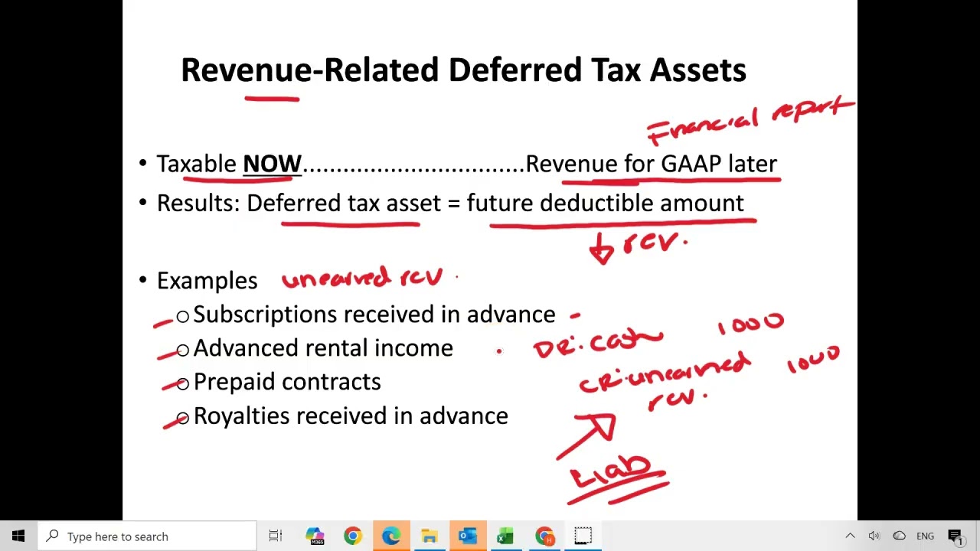This screenshot has height=551, width=980.
Task: Open the Windows Start menu
Action: (18, 536)
